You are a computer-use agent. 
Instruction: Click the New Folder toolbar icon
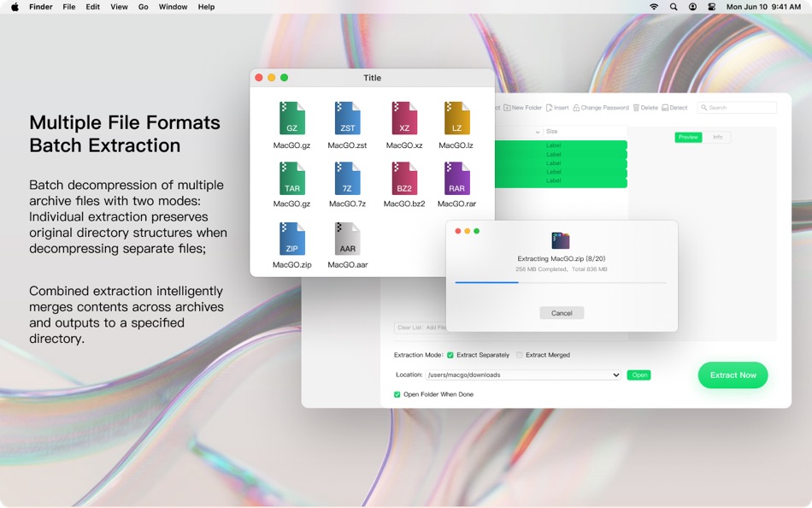pos(507,108)
